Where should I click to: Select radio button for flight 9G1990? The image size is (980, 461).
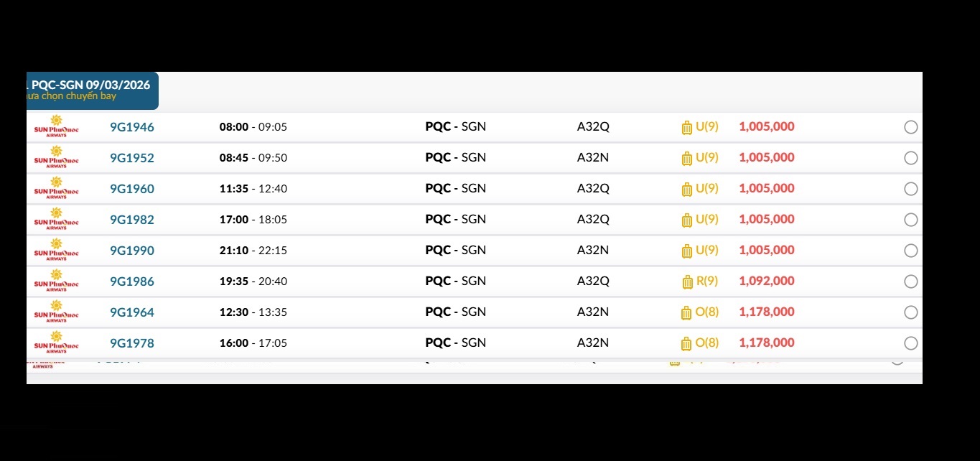910,251
